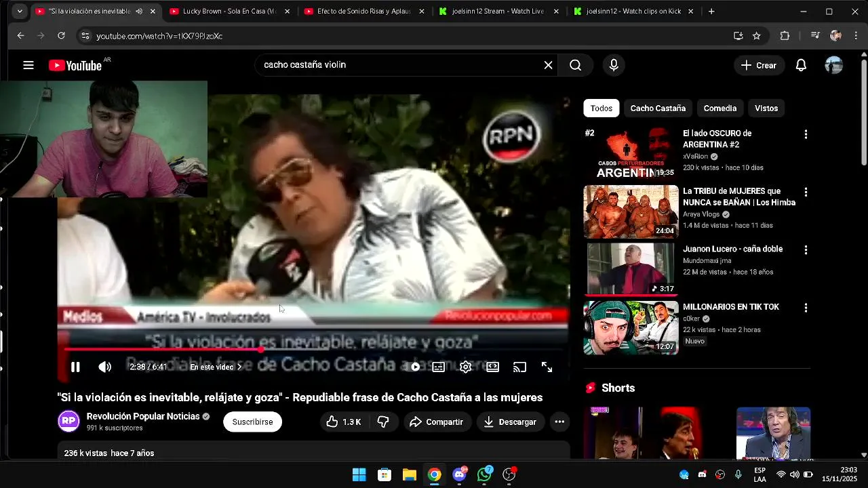Open Microsoft Store from taskbar

click(x=384, y=474)
